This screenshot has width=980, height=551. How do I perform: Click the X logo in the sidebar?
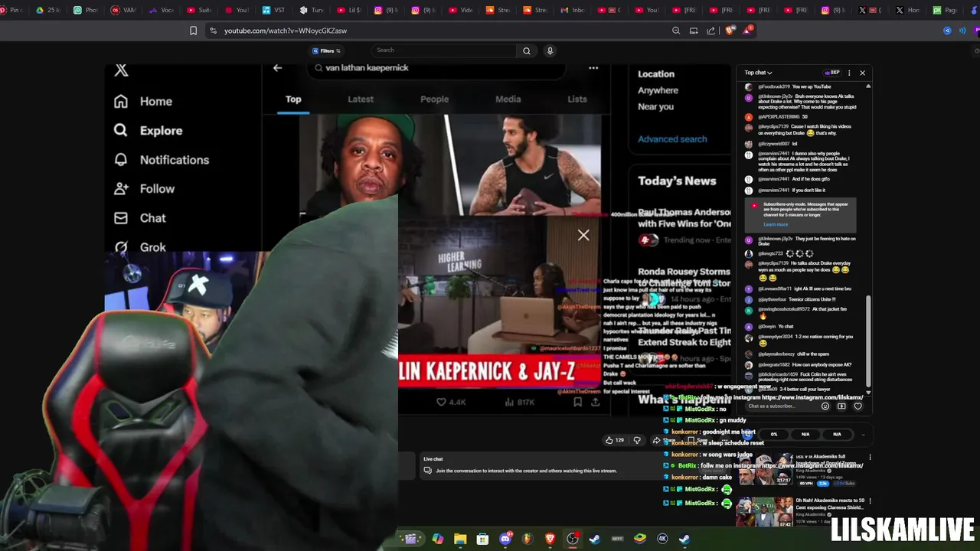(x=121, y=70)
